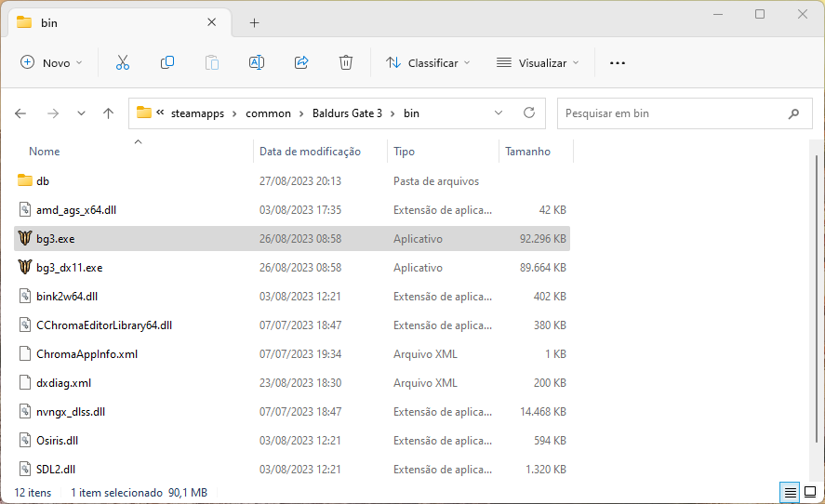Open the Visualizar view dropdown

538,62
